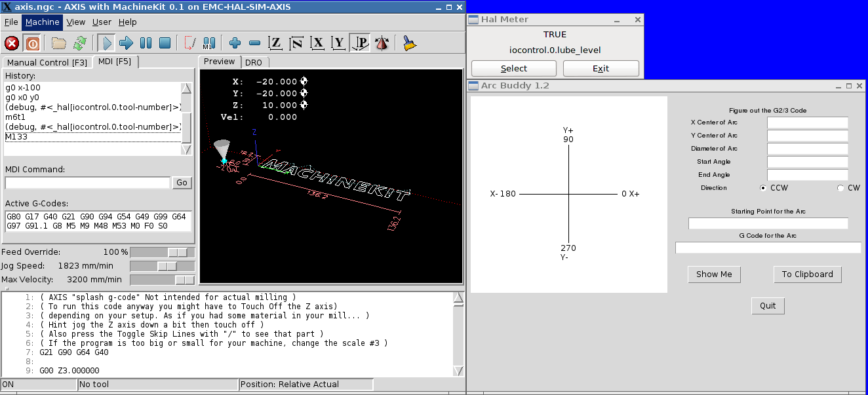Clear the live plot with broom icon
868x395 pixels.
pos(409,43)
